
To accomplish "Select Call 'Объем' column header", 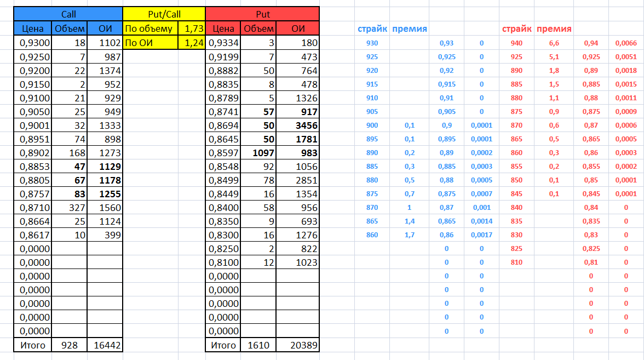I will pyautogui.click(x=70, y=28).
